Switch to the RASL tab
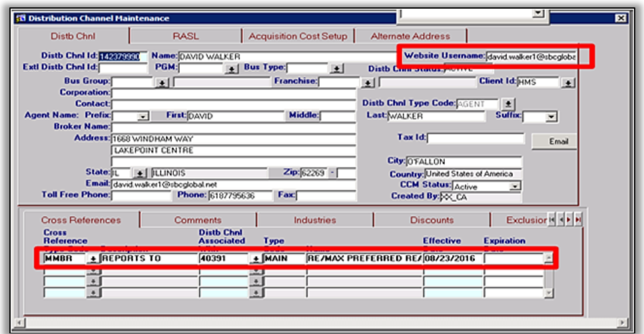Screen dimensions: 644x334 (x=186, y=36)
